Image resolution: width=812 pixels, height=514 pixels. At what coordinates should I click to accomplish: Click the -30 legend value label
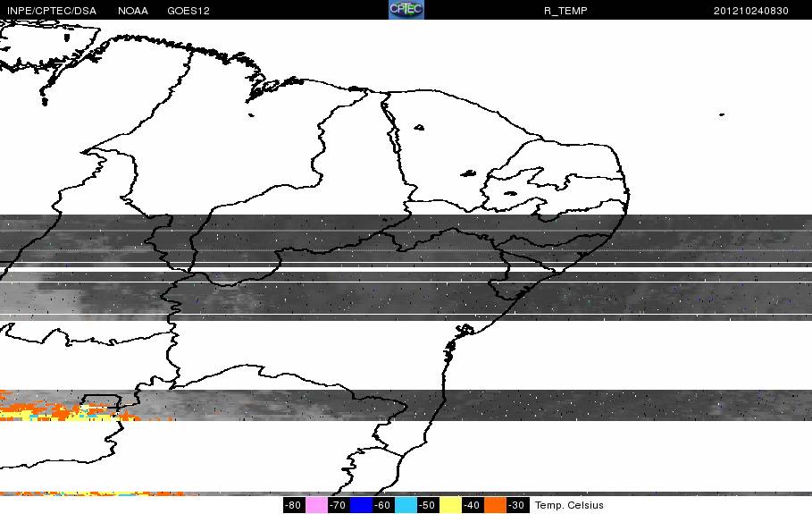tap(517, 505)
